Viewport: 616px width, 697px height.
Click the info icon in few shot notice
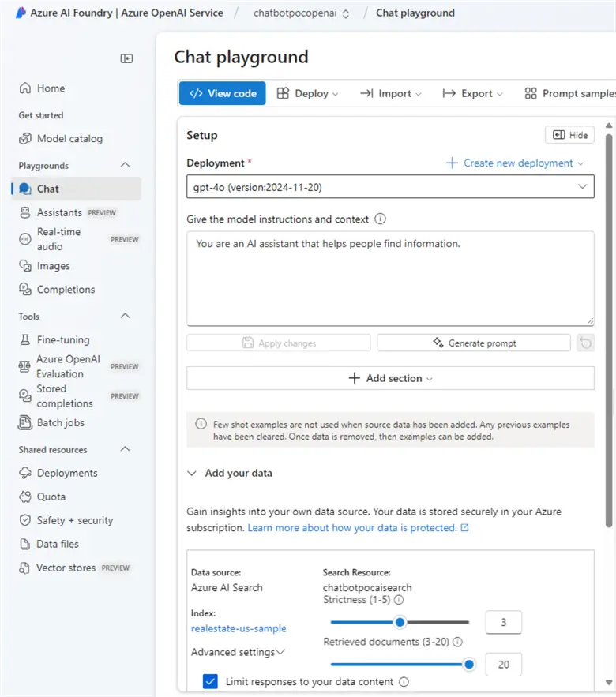(x=201, y=424)
